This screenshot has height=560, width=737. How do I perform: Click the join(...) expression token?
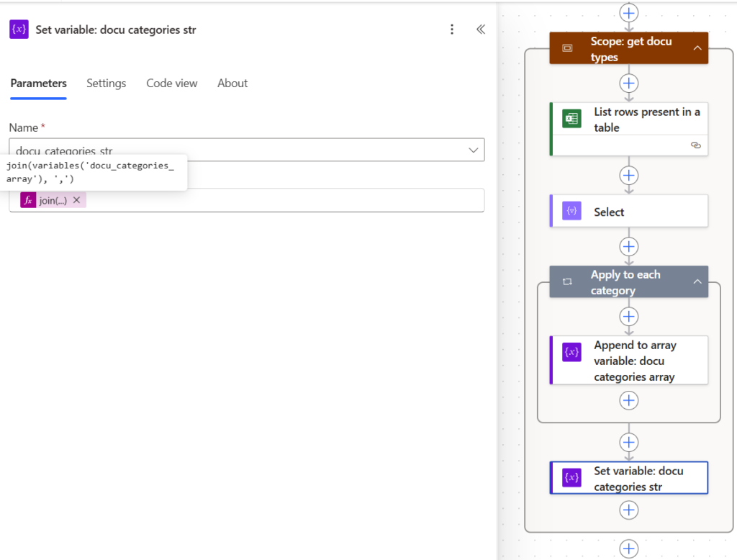point(53,201)
